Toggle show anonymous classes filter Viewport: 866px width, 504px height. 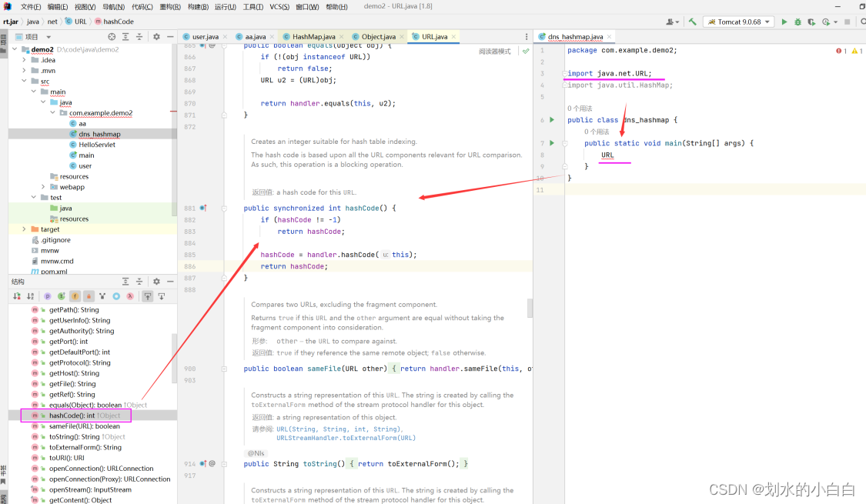[x=116, y=296]
